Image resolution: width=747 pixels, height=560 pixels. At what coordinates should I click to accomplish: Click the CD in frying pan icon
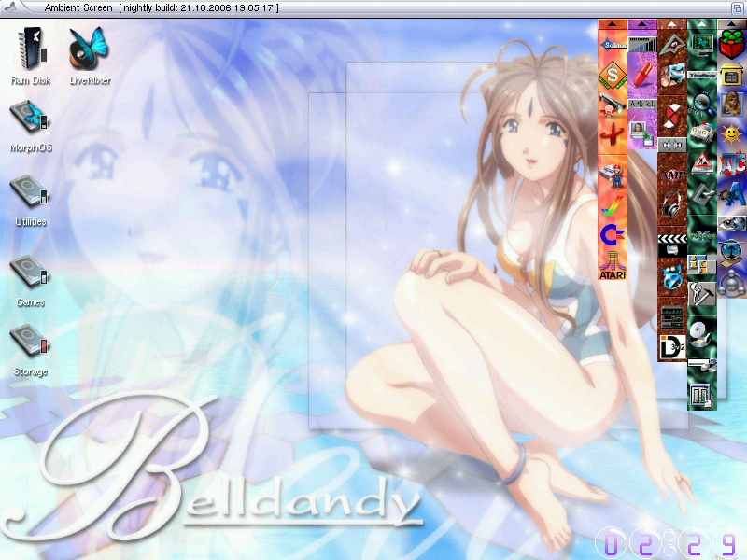(x=702, y=333)
